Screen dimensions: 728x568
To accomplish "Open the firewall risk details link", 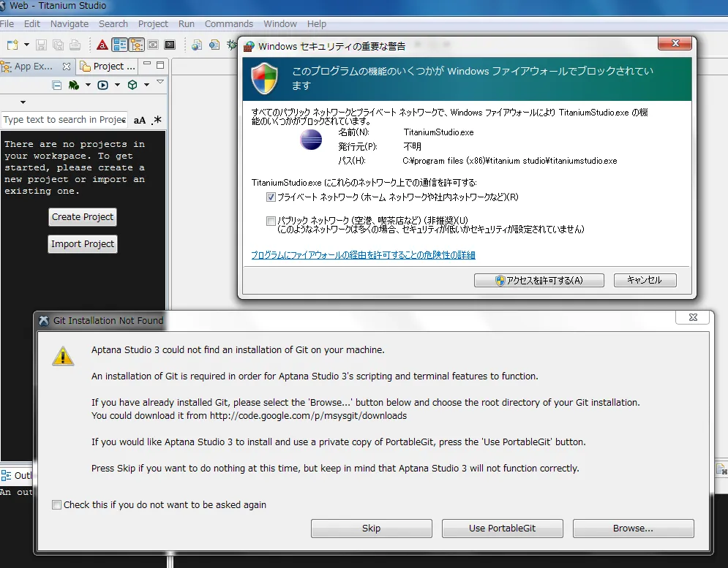I will 363,255.
